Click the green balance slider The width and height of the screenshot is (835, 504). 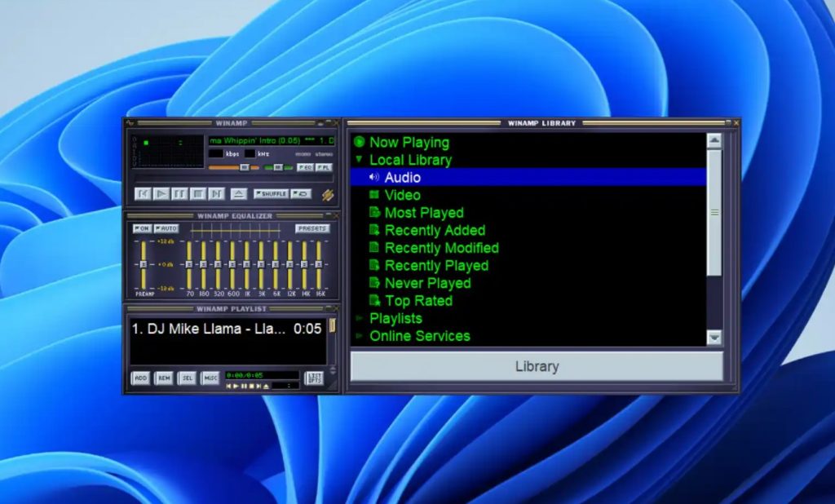point(279,167)
